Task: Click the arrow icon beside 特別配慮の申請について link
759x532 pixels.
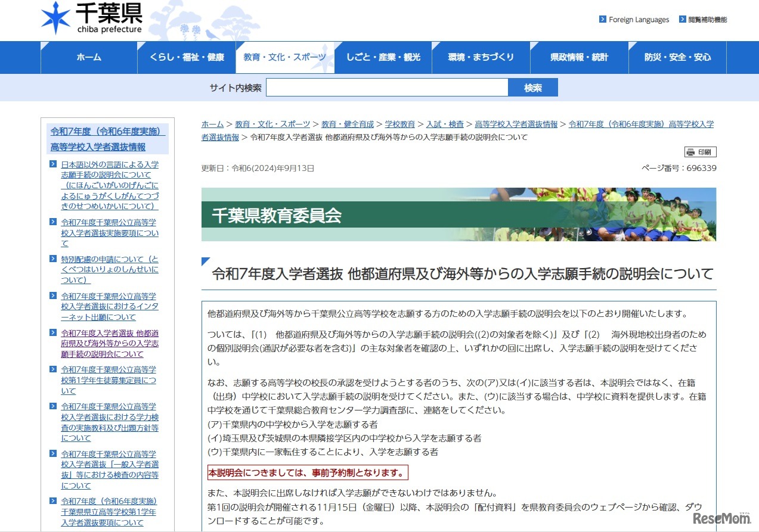Action: coord(52,258)
